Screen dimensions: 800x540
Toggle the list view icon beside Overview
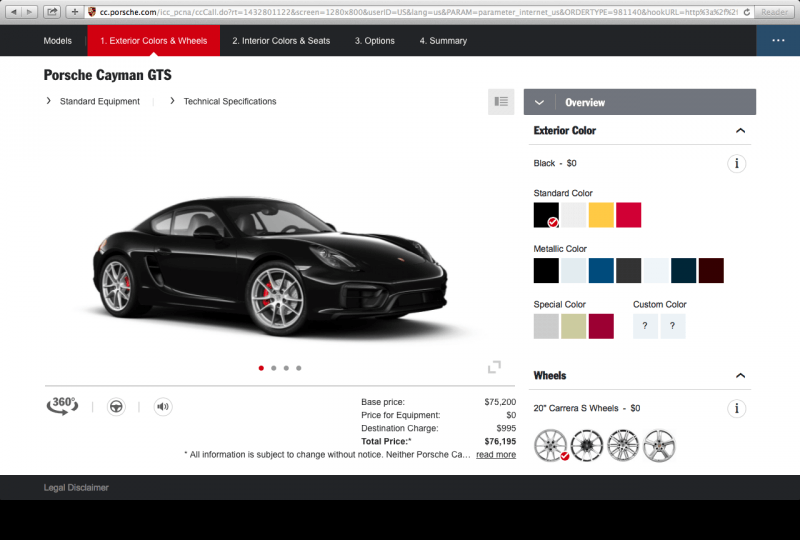501,102
